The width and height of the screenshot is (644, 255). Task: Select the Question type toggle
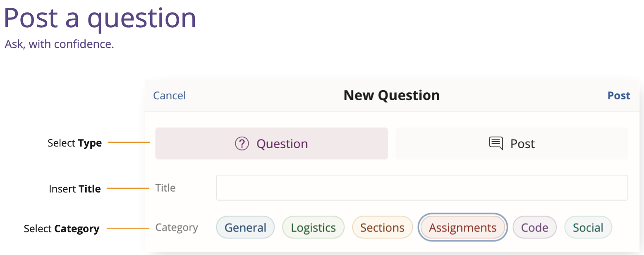[271, 143]
